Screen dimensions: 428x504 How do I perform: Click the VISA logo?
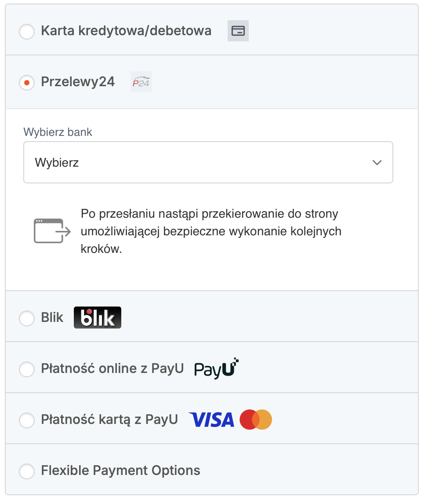click(x=211, y=420)
